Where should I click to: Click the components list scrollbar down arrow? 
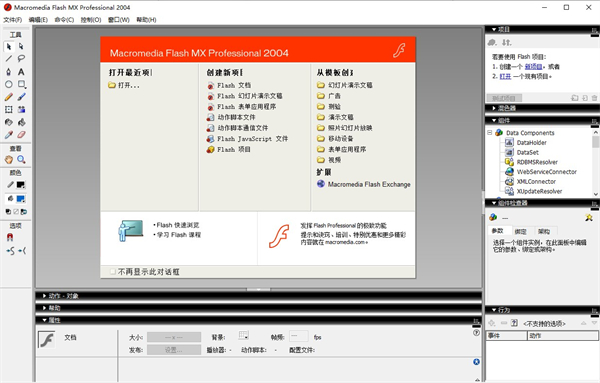click(x=595, y=194)
